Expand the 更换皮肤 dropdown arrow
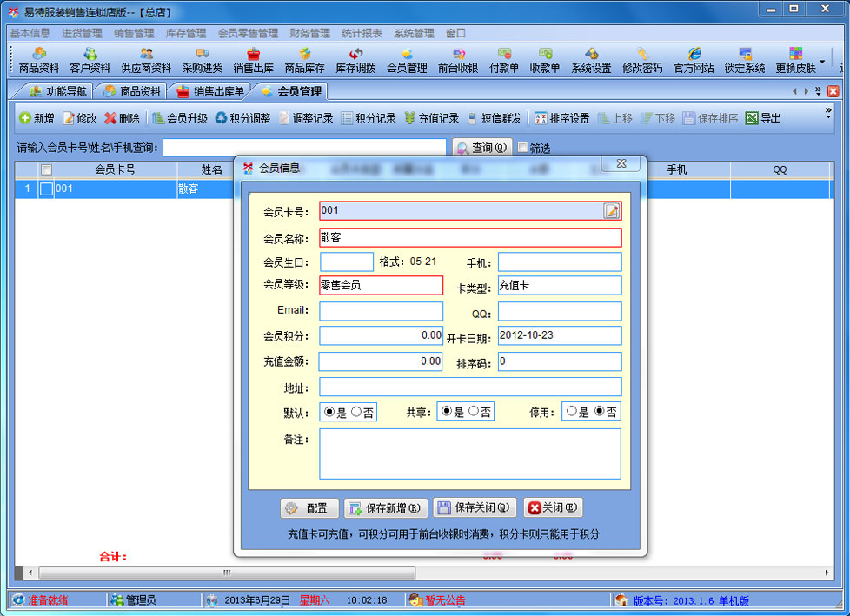 pos(822,61)
